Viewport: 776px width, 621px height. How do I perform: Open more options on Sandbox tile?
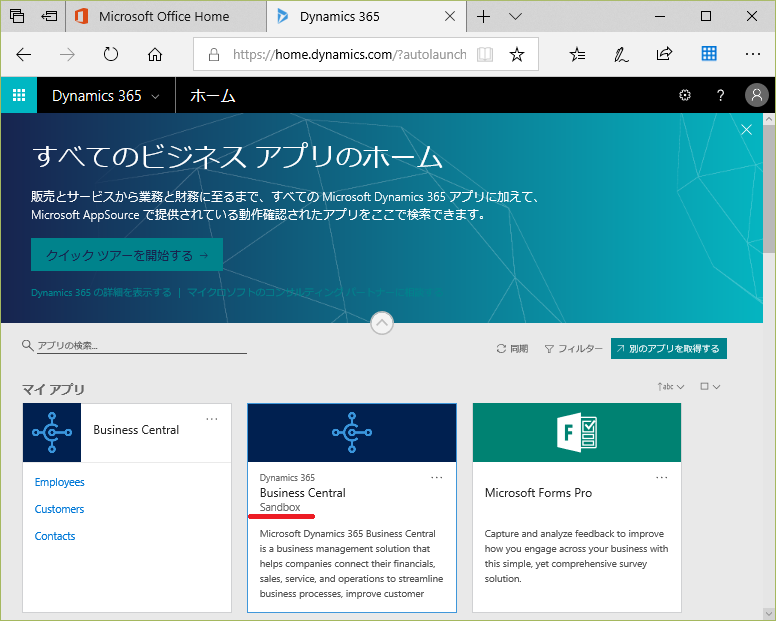[x=436, y=478]
